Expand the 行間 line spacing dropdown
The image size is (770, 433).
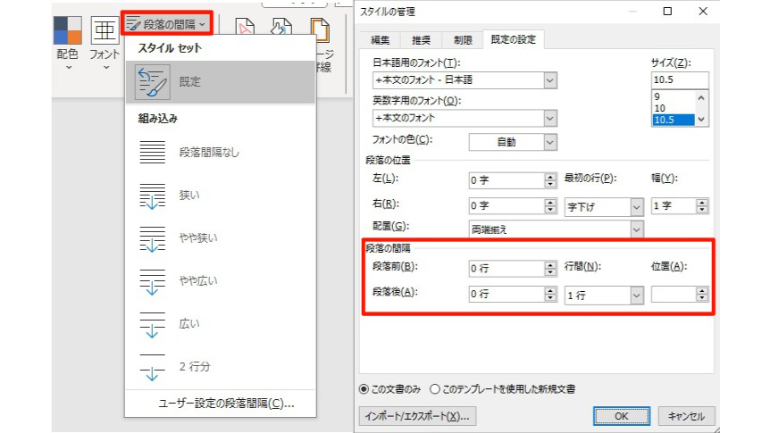tap(635, 296)
